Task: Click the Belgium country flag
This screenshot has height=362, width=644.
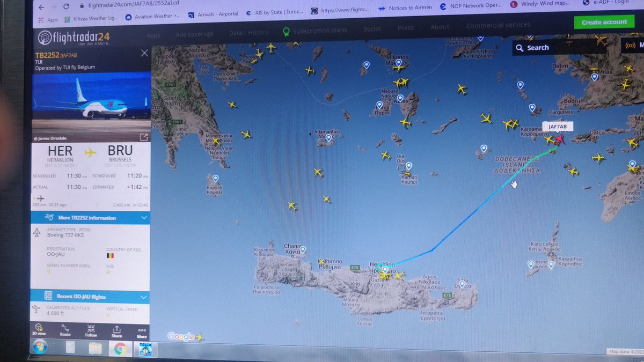Action: click(x=111, y=256)
